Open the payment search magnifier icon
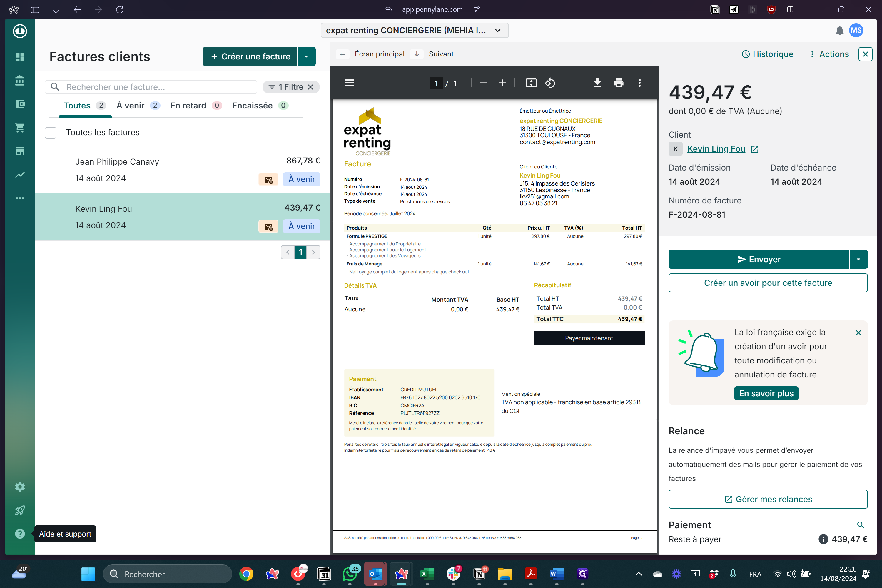The image size is (882, 588). click(861, 525)
